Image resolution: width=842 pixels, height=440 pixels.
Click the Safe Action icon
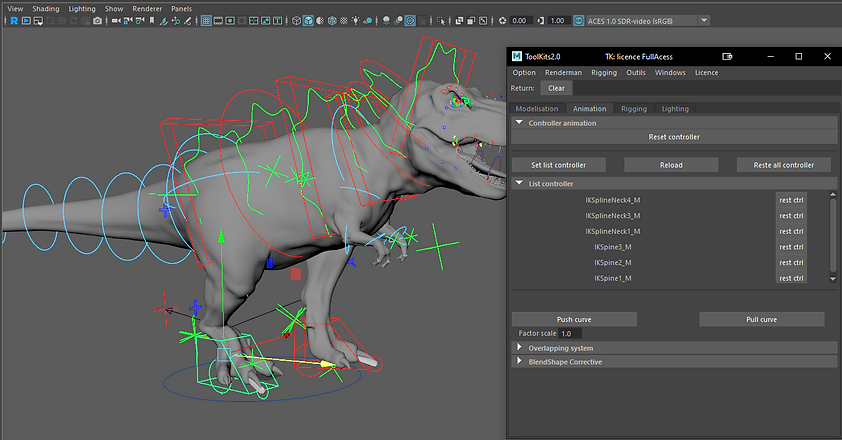pos(265,21)
